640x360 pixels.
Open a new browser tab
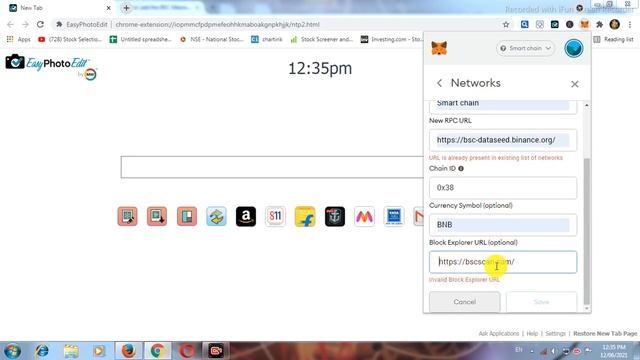126,8
